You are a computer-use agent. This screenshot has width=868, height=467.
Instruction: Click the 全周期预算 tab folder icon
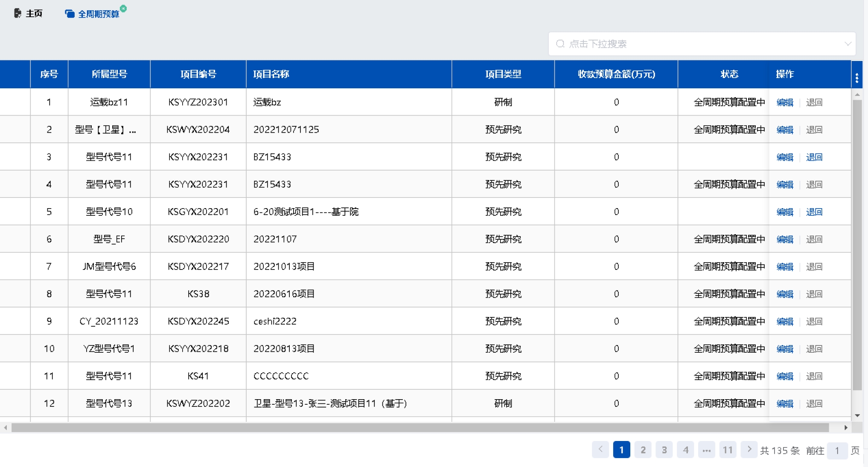point(70,14)
